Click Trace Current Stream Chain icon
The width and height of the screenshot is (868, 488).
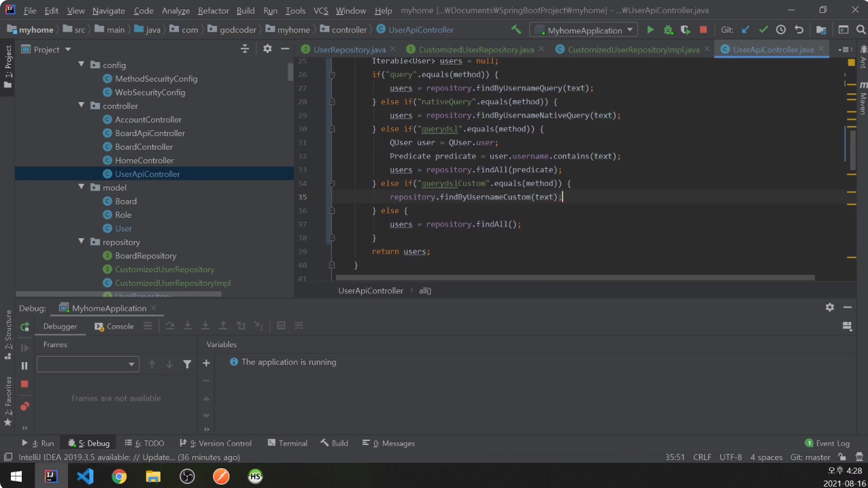pyautogui.click(x=299, y=326)
